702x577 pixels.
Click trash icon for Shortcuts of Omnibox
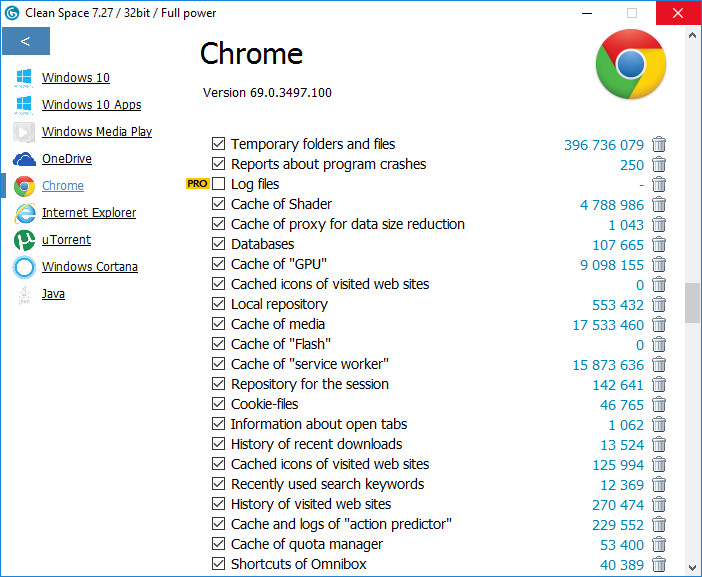click(x=659, y=564)
